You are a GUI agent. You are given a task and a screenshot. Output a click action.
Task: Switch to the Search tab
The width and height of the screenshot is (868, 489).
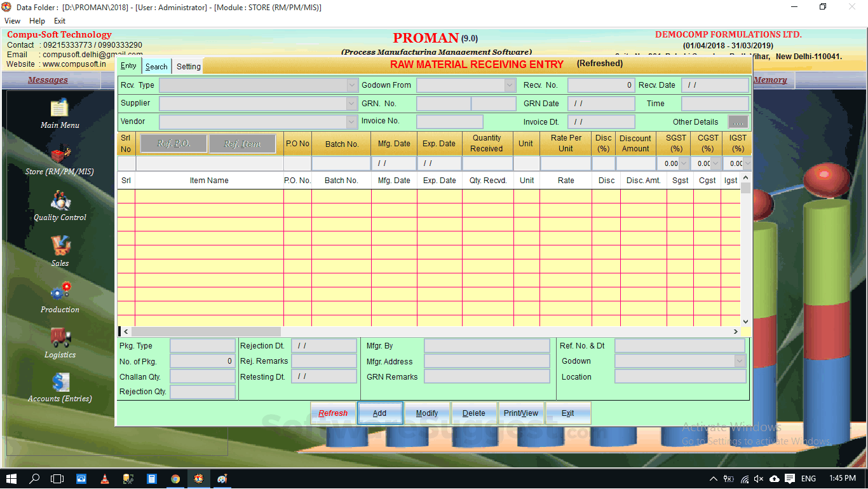click(x=156, y=65)
